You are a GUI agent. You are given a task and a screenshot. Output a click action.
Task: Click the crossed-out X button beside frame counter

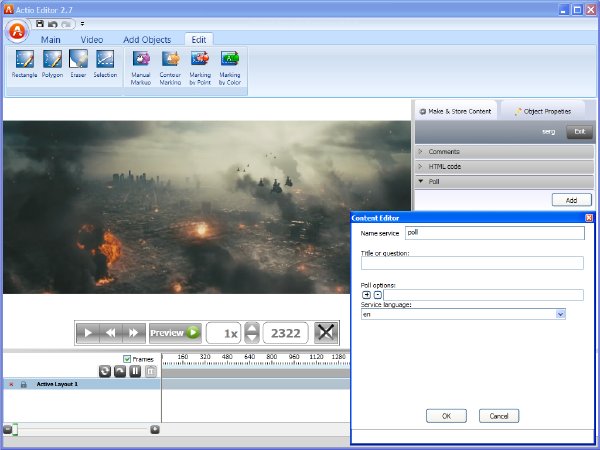pos(326,333)
